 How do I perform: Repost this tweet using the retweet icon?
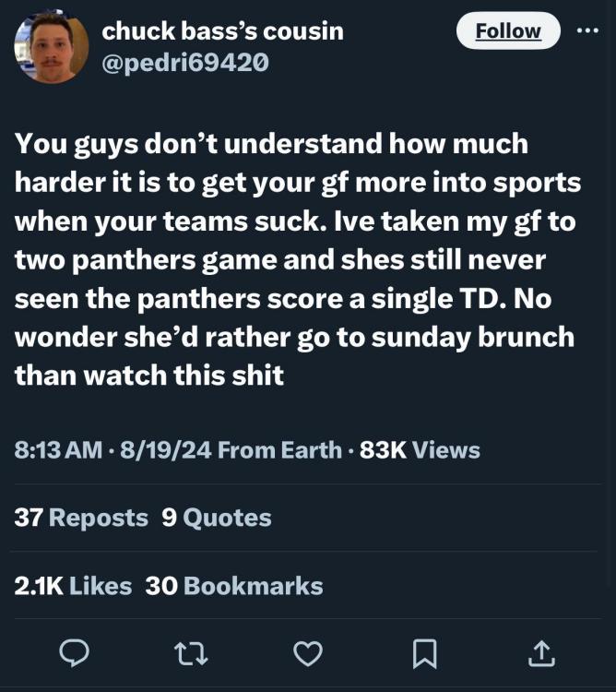coord(190,654)
